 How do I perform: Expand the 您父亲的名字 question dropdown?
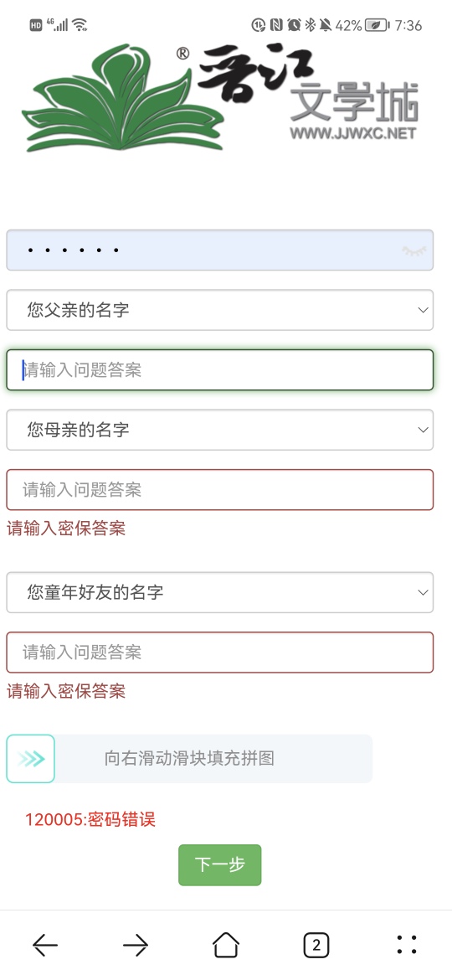tap(220, 309)
